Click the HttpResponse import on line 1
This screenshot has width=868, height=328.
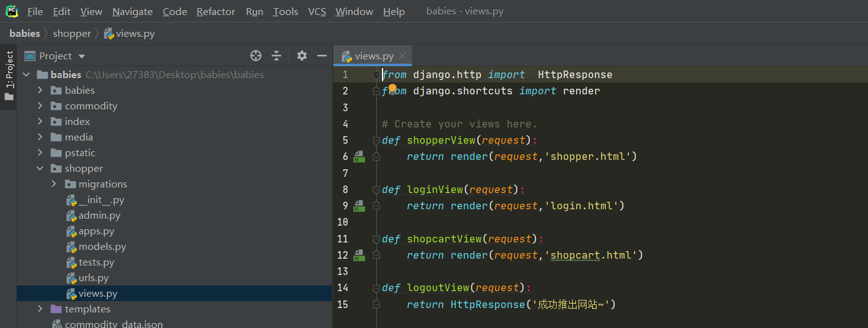575,74
